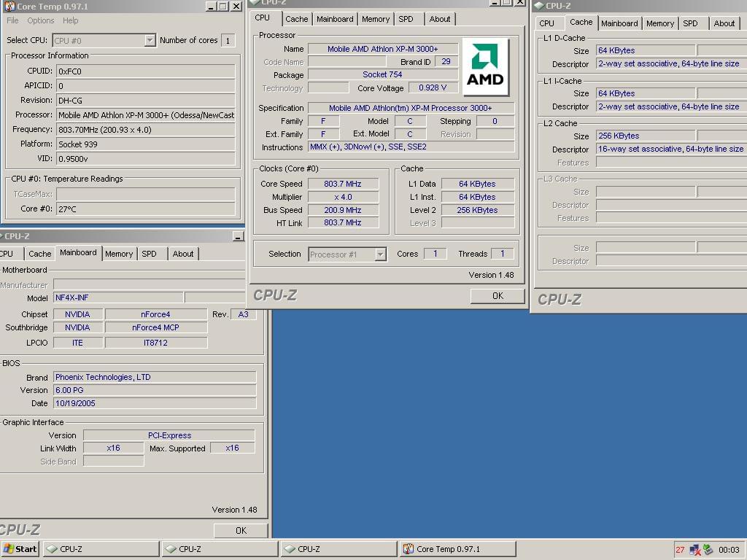Click the Number of cores field

coord(228,41)
